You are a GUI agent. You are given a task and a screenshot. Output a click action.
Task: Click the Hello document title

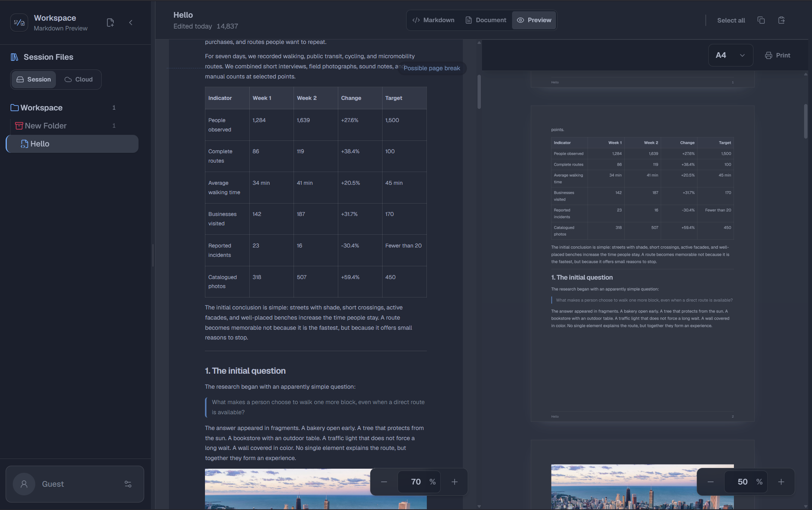click(183, 15)
